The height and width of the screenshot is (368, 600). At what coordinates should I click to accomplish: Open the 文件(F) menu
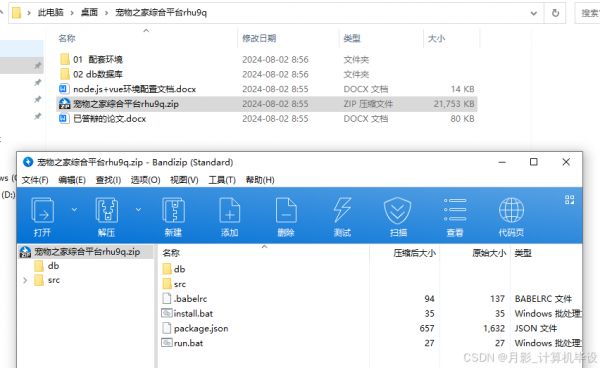[35, 180]
